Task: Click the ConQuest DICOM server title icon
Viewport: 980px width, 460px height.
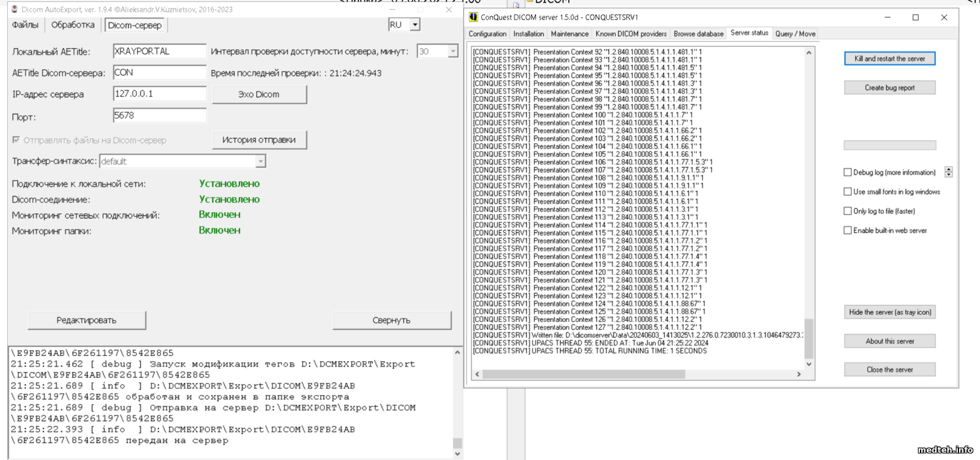Action: [473, 18]
